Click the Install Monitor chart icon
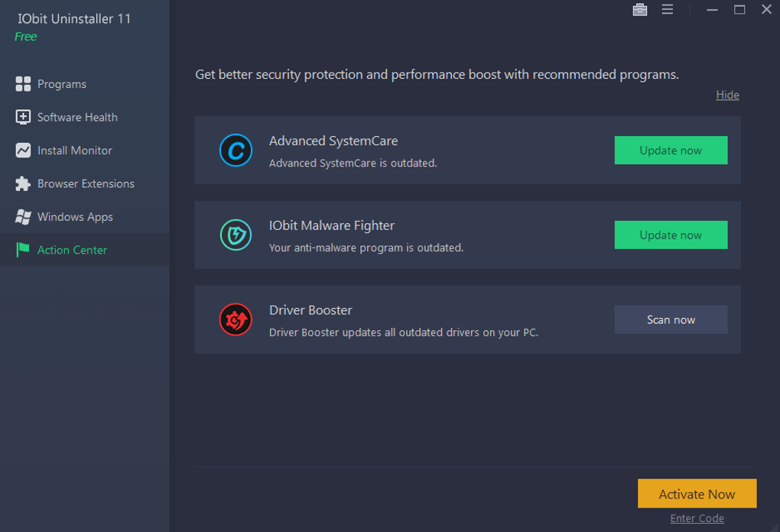The image size is (780, 532). pos(23,151)
